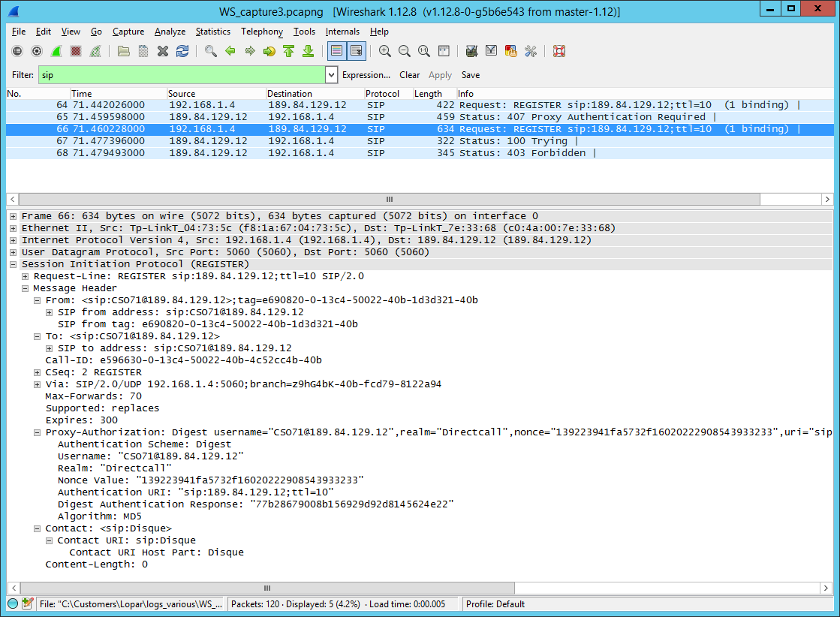
Task: Select Algorithm: MD5 detail line
Action: pyautogui.click(x=100, y=516)
